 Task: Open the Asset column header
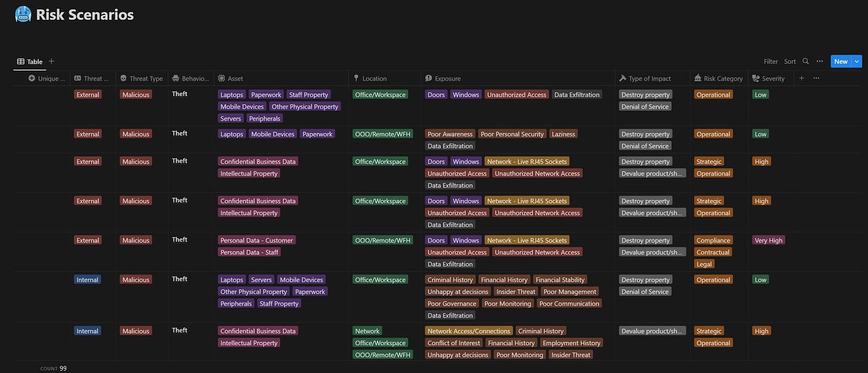[x=231, y=78]
